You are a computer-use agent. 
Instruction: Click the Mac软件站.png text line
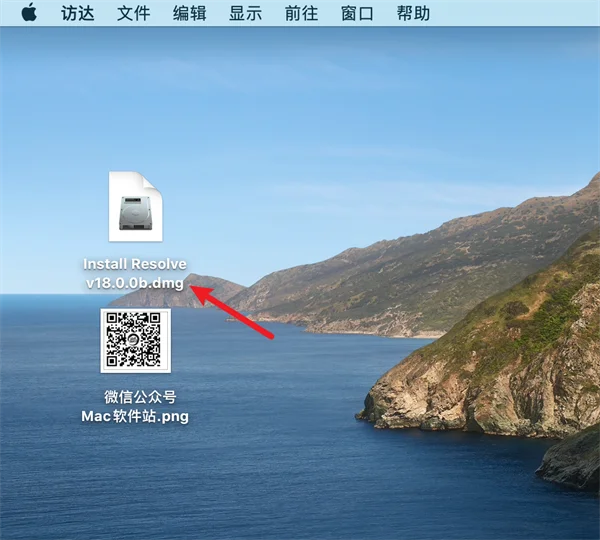(x=135, y=416)
